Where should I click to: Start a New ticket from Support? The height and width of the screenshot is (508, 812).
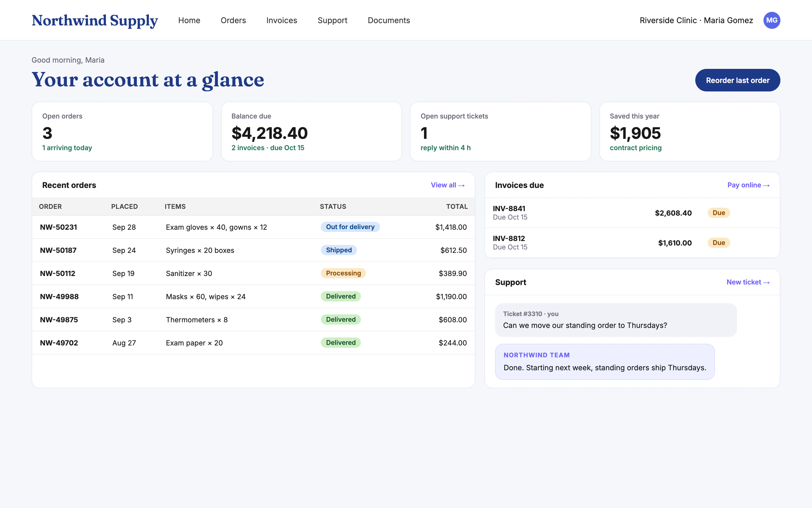pyautogui.click(x=748, y=282)
